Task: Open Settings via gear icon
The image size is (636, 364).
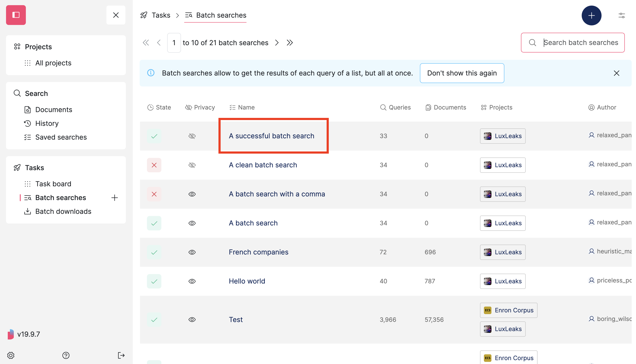Action: point(11,355)
